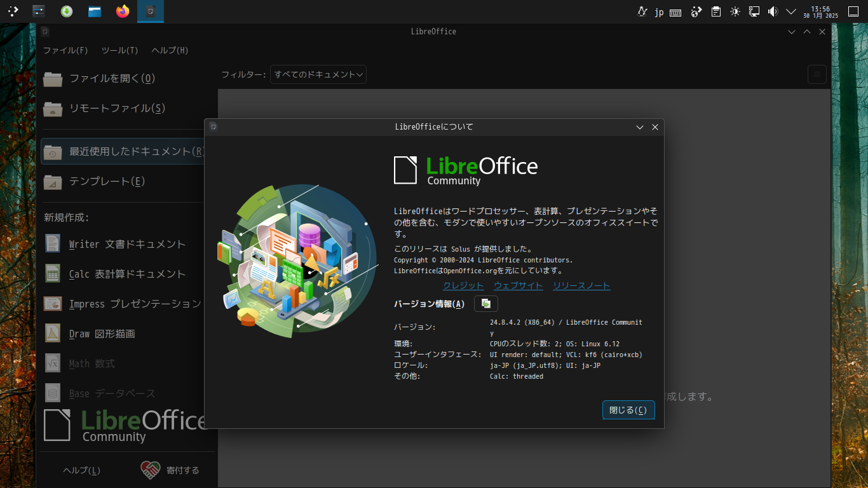
Task: Open the Math 数式 icon
Action: point(53,363)
